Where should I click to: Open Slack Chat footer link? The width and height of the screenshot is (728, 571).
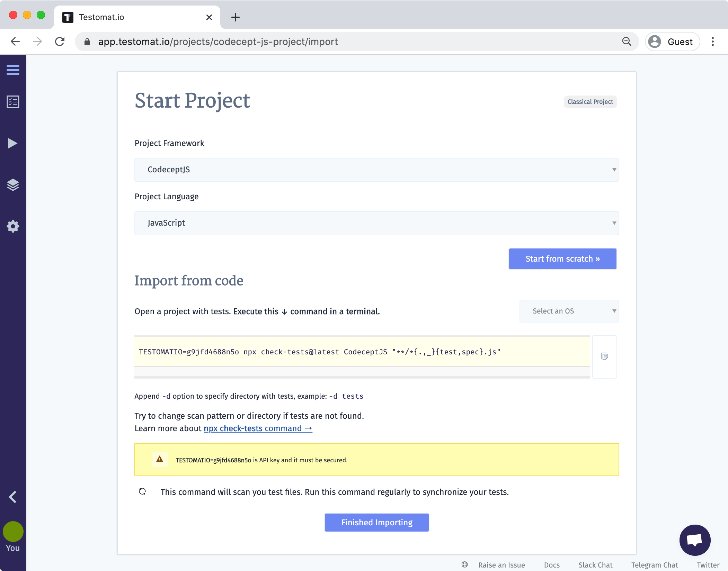tap(595, 565)
